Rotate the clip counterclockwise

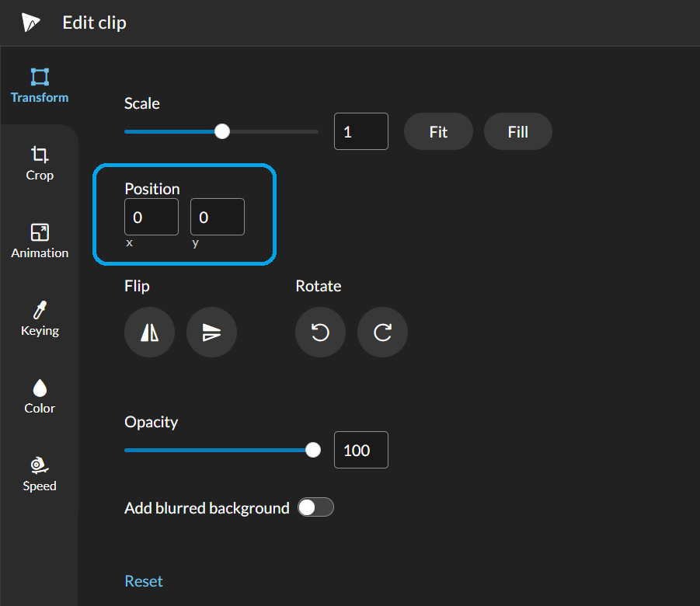pos(320,333)
